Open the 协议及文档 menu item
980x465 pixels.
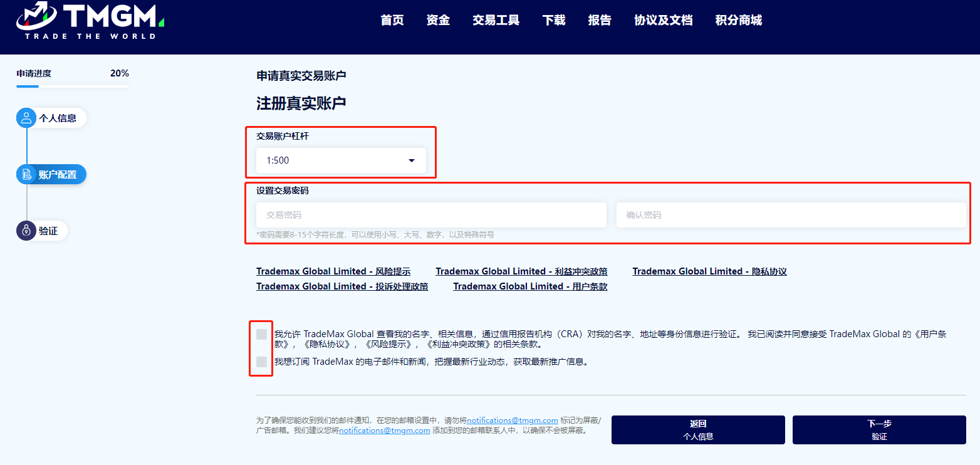point(664,20)
